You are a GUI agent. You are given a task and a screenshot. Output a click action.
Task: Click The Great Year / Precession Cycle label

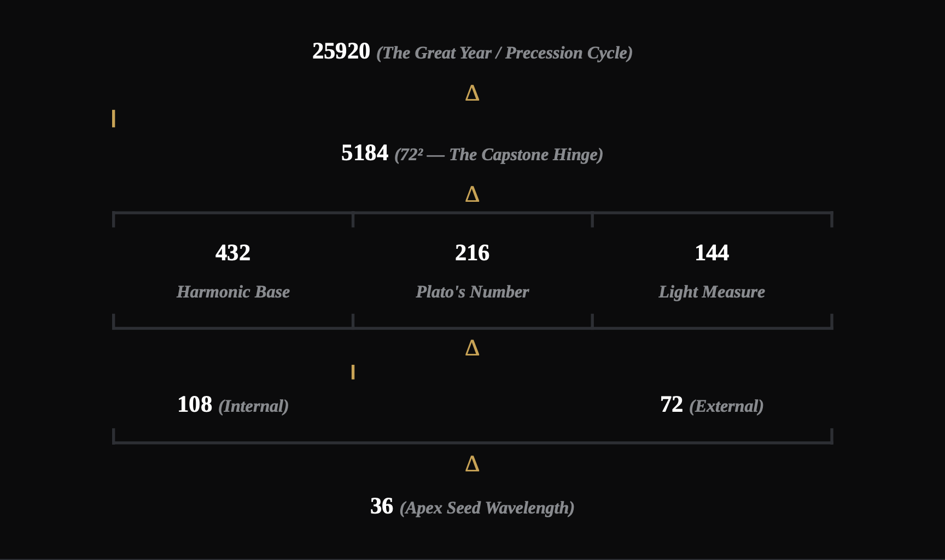coord(504,53)
